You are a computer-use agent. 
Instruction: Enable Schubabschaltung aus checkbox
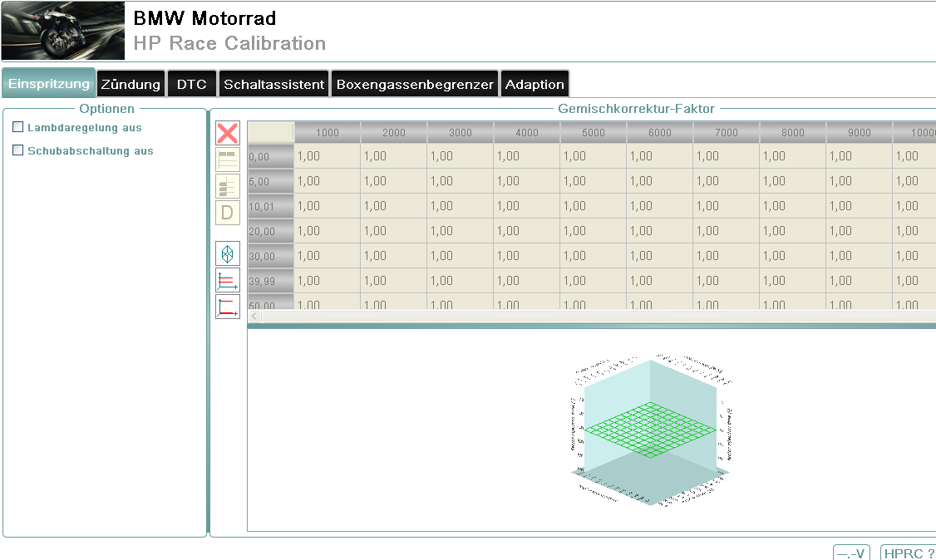coord(18,150)
